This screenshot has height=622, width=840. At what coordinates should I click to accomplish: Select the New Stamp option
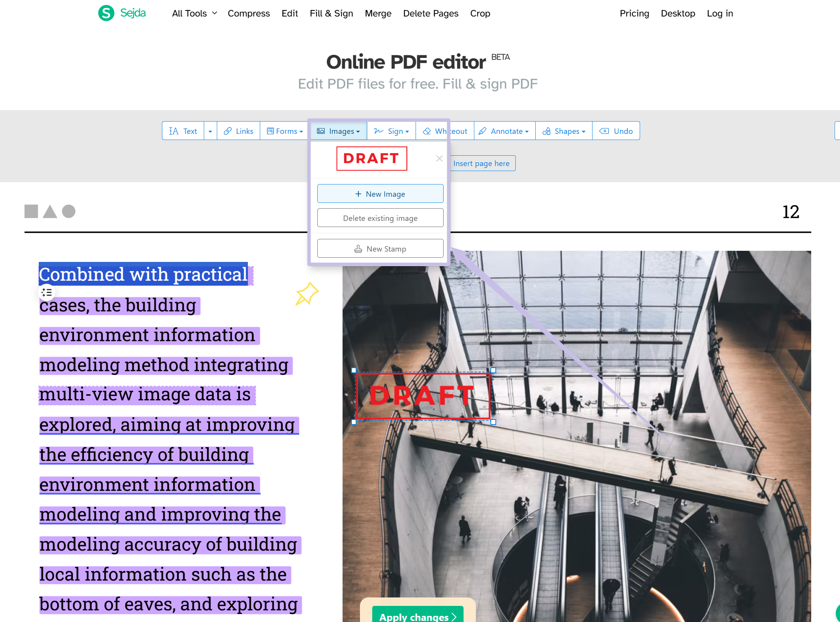click(380, 248)
